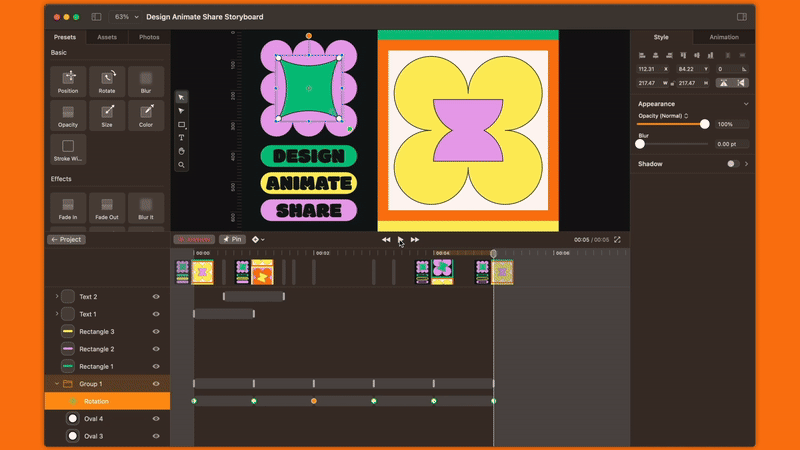Adjust the Blur slider handle
The height and width of the screenshot is (450, 800).
click(x=640, y=144)
